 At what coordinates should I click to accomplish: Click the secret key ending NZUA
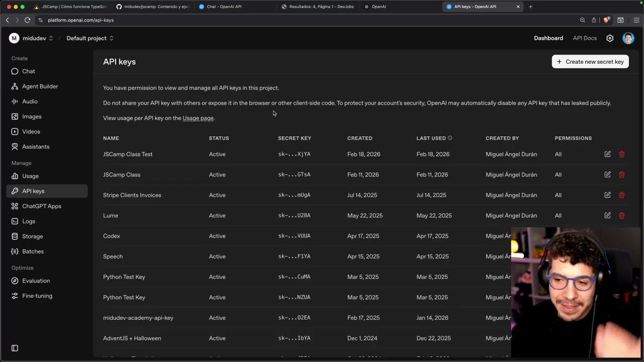(x=294, y=298)
